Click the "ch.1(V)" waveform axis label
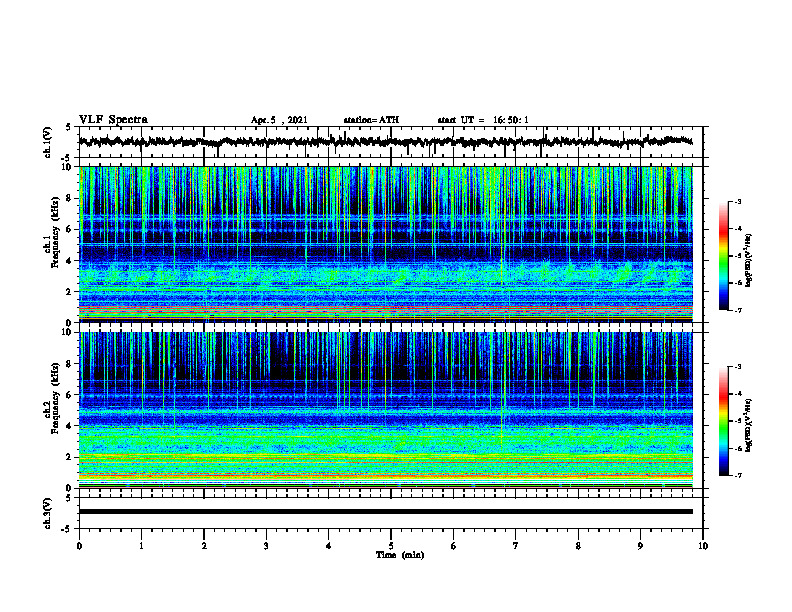Image resolution: width=792 pixels, height=612 pixels. coord(48,142)
